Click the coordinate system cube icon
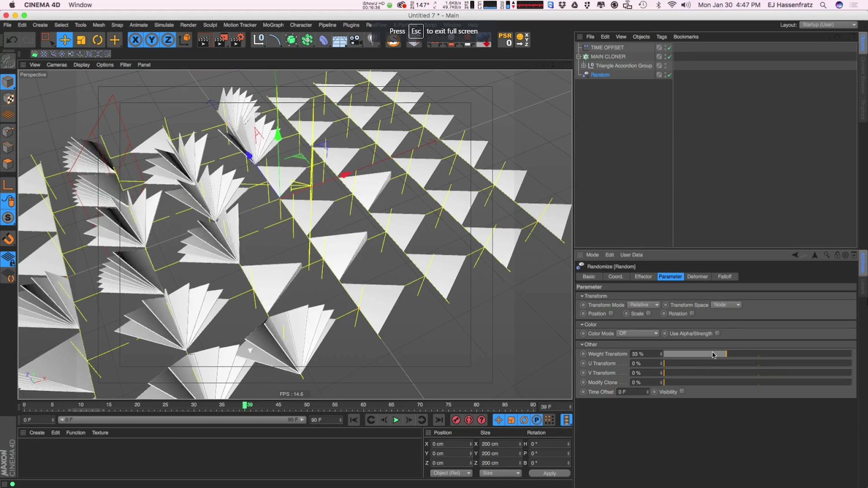This screenshot has height=488, width=868. click(185, 40)
